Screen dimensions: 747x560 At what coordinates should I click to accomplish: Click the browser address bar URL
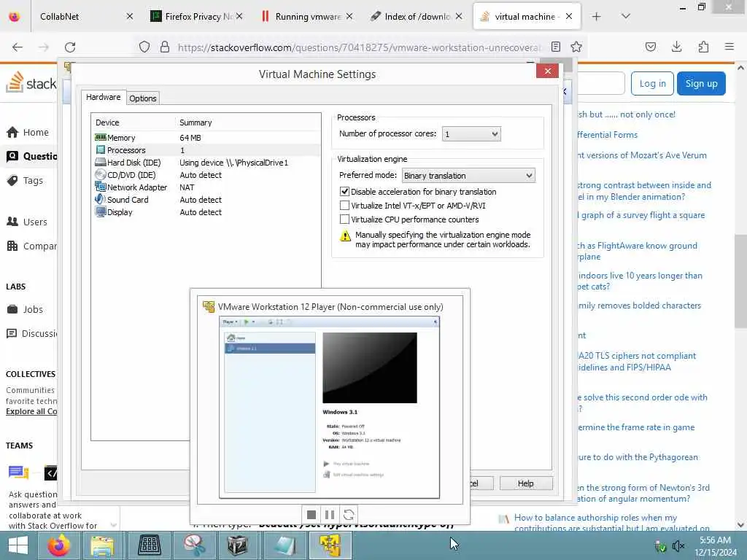point(358,47)
